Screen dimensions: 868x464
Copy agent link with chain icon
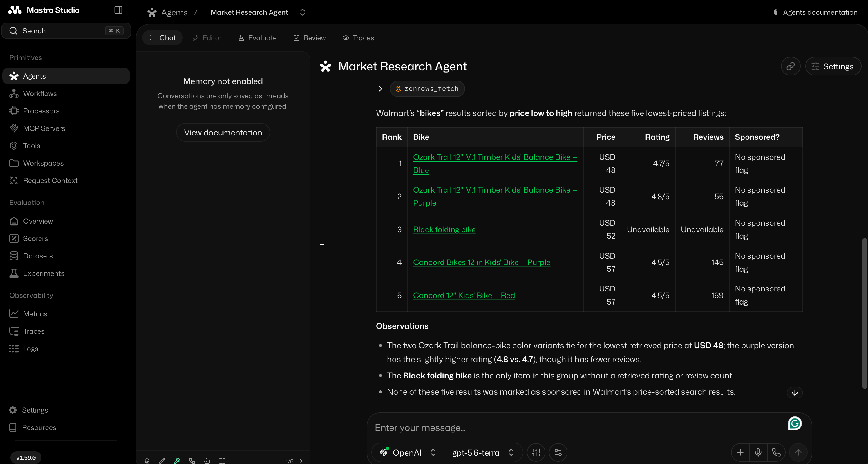coord(791,66)
